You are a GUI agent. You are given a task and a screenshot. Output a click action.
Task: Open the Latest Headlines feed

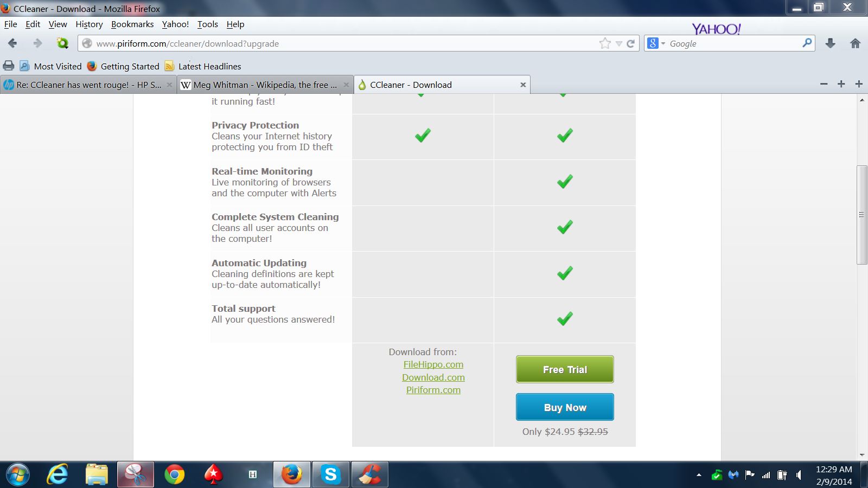pos(203,66)
